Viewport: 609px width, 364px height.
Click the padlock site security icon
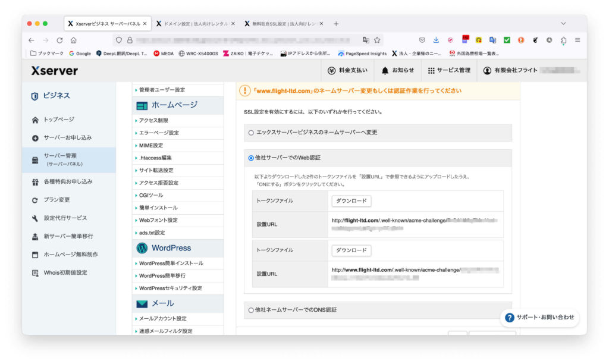(130, 40)
